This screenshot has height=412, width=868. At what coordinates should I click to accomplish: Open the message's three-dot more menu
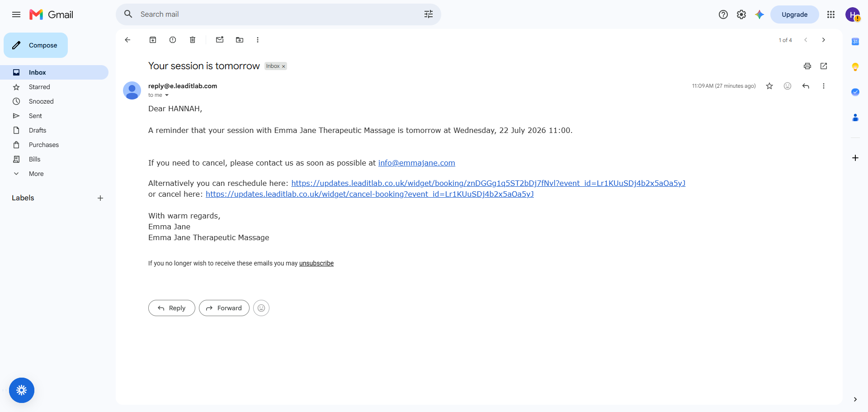(x=824, y=86)
